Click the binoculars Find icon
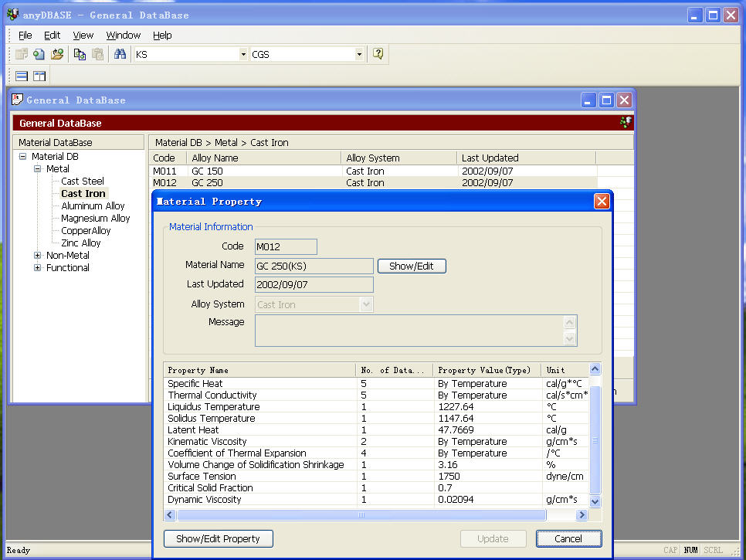The width and height of the screenshot is (746, 560). [120, 54]
